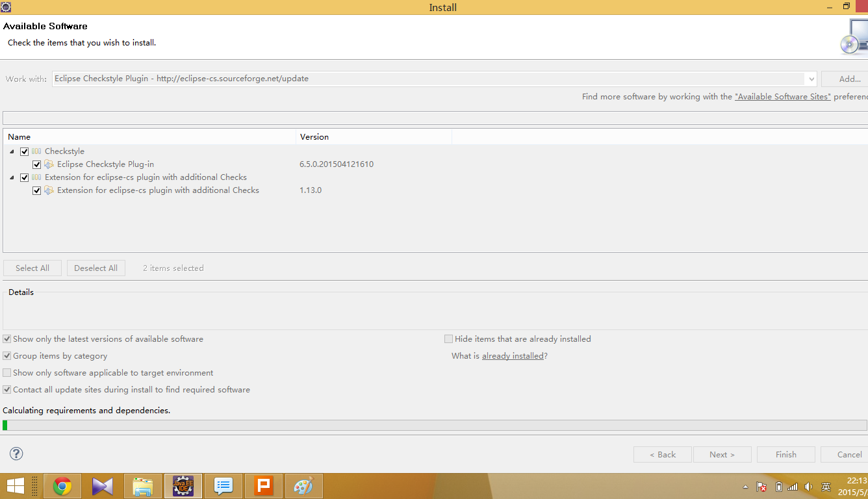Enable Hide items already installed checkbox
This screenshot has height=499, width=868.
pos(448,339)
